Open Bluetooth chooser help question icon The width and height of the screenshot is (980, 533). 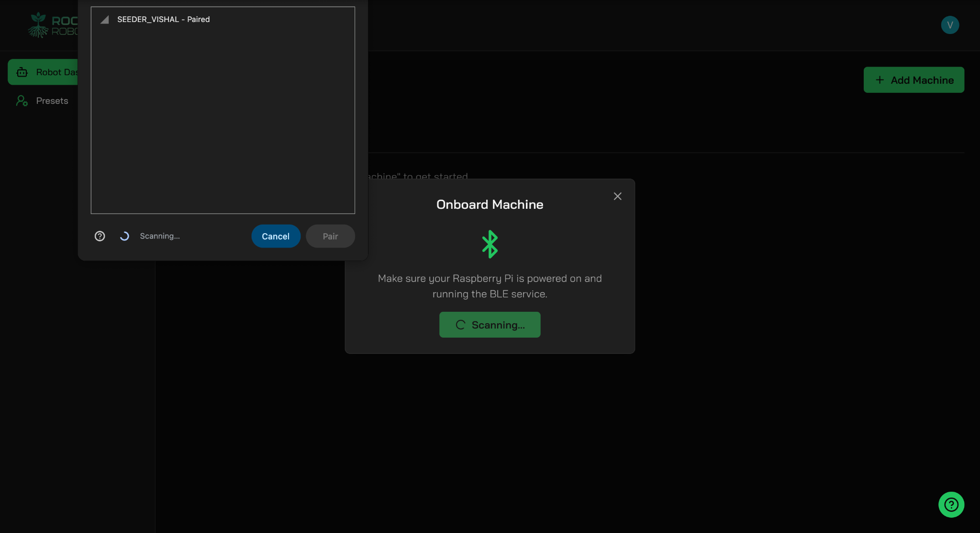100,236
